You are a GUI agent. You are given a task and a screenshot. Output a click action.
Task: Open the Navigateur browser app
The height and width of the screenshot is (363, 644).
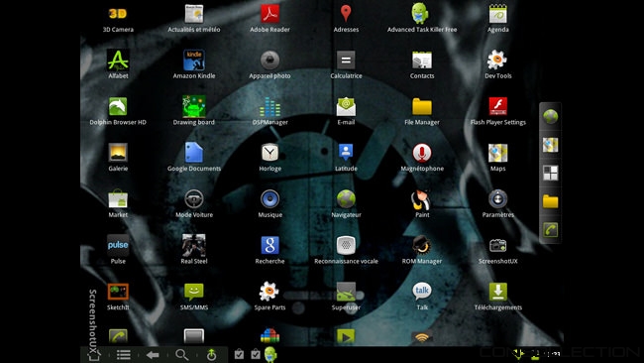[346, 203]
